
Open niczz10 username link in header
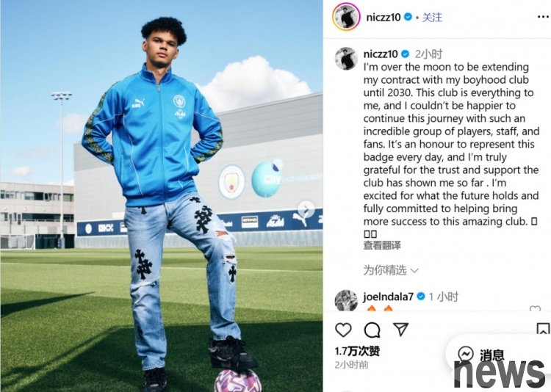(383, 17)
